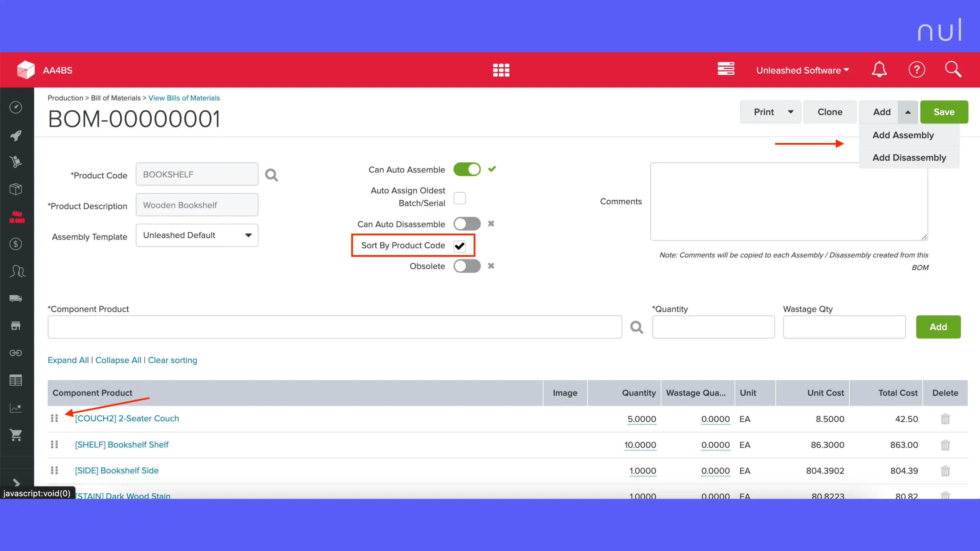Open the app grid launcher icon
980x551 pixels.
(x=501, y=70)
